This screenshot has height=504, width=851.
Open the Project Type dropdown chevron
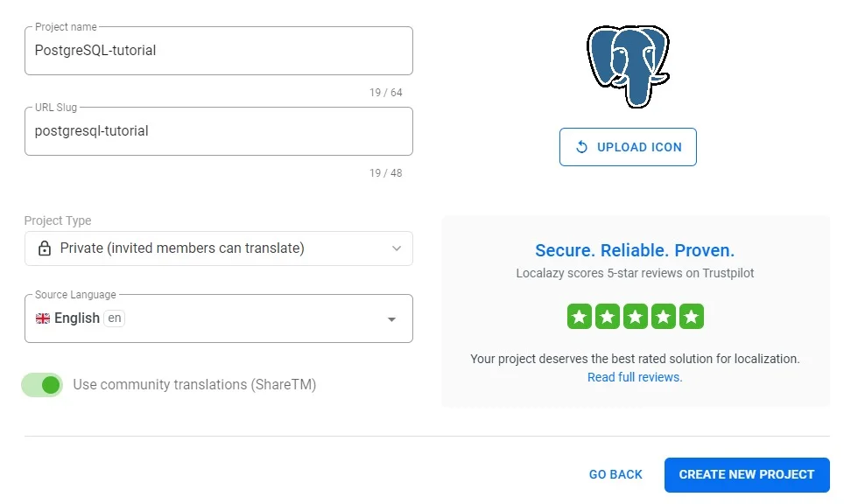(397, 248)
